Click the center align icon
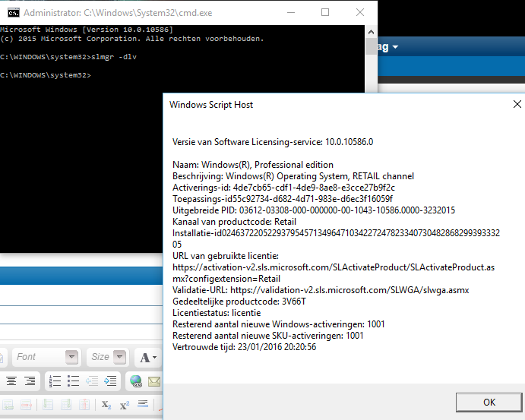This screenshot has width=525, height=420. pyautogui.click(x=11, y=381)
